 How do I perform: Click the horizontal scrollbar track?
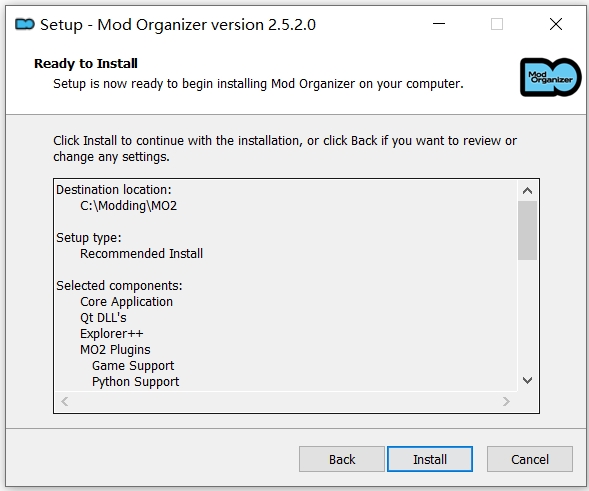[285, 402]
